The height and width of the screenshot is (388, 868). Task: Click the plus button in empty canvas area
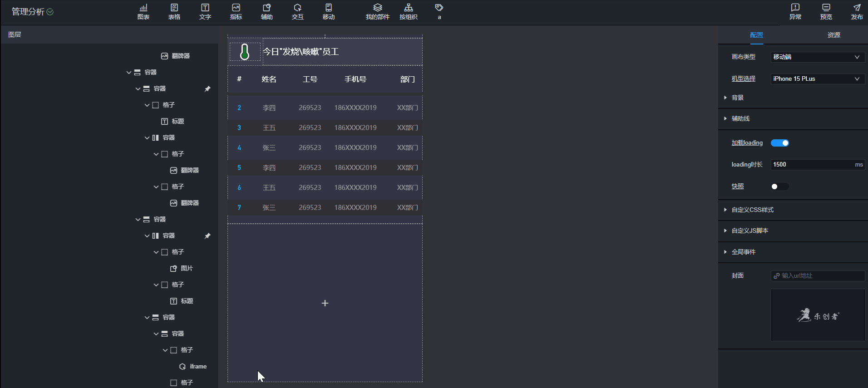point(325,303)
